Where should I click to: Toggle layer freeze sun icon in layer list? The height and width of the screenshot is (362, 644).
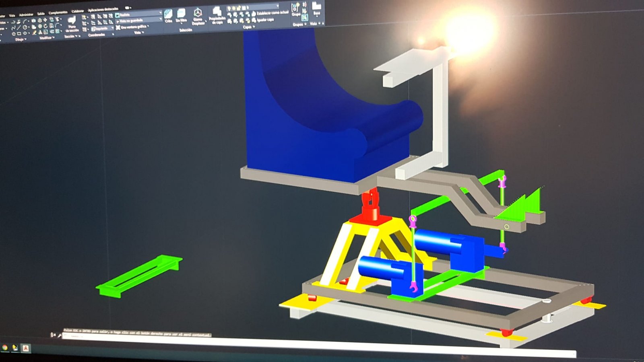coord(234,8)
